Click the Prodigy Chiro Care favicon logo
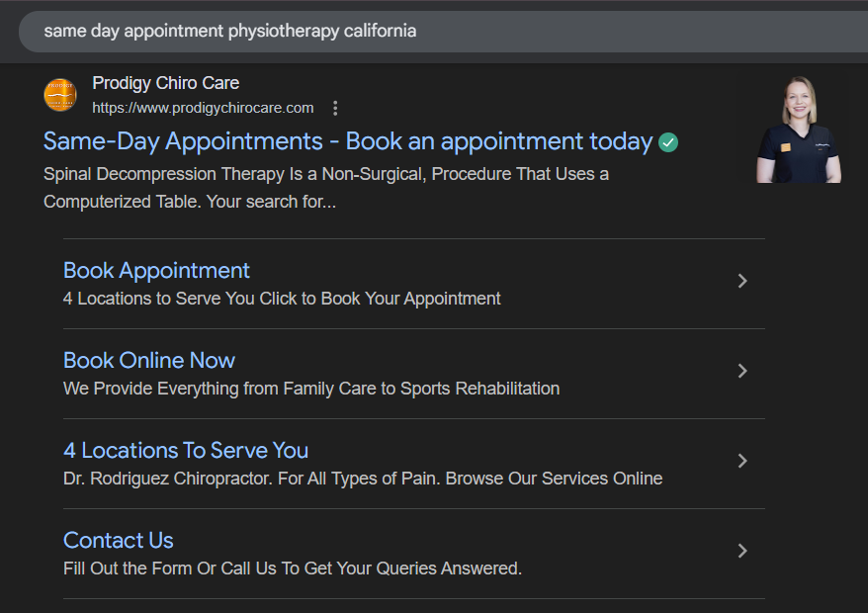 pos(60,95)
